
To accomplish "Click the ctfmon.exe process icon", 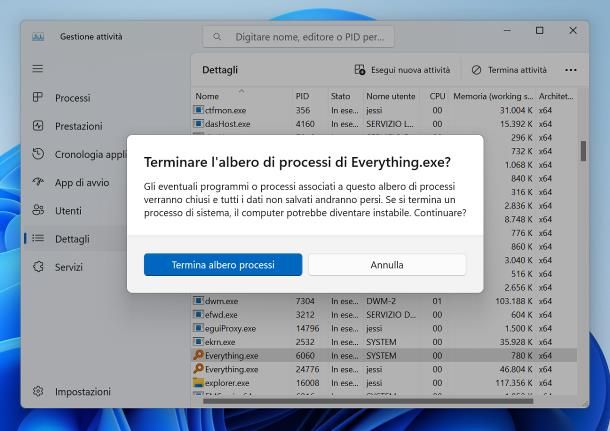I will [198, 110].
